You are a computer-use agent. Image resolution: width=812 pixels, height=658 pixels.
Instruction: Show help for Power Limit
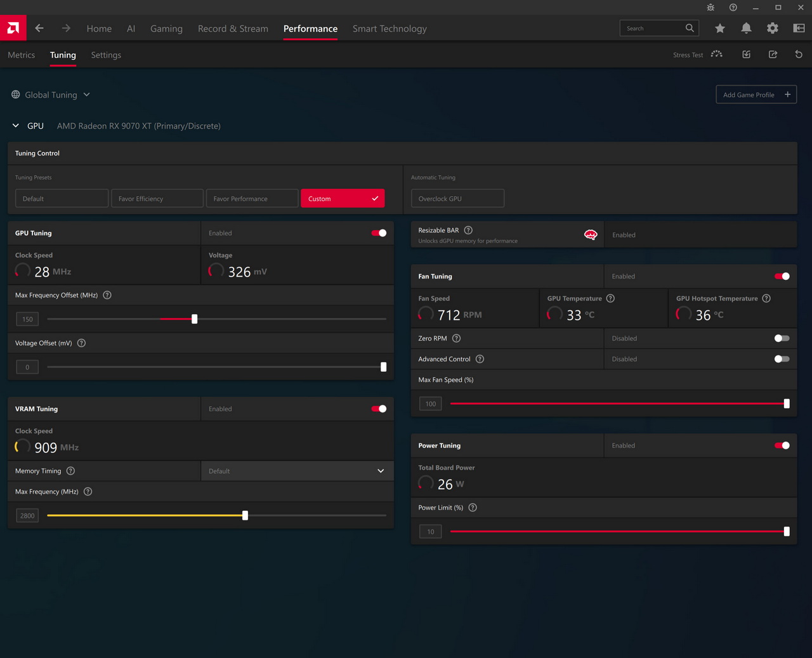click(473, 508)
